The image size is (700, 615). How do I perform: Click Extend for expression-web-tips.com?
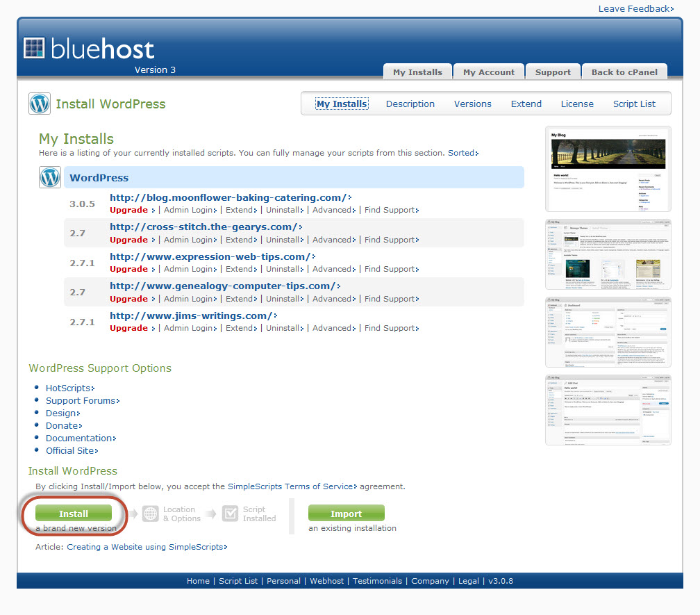(241, 269)
